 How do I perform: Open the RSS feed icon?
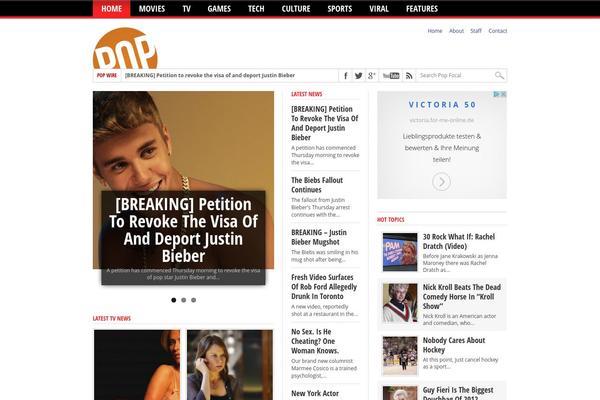pyautogui.click(x=409, y=75)
